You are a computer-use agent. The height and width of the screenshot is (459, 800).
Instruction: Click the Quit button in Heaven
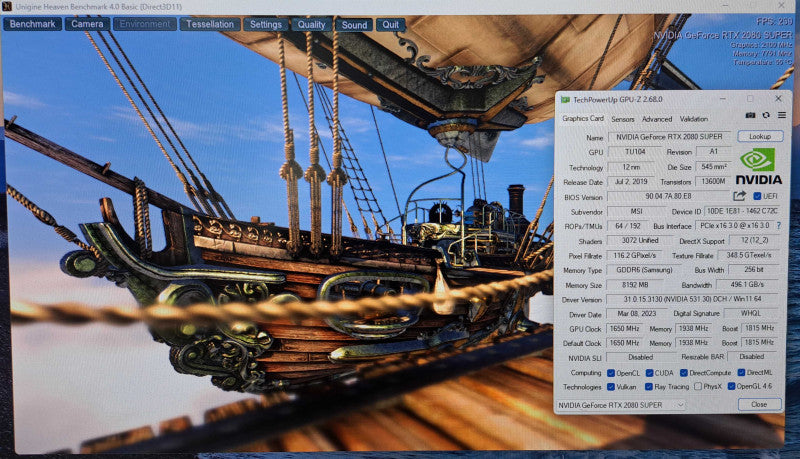[391, 24]
